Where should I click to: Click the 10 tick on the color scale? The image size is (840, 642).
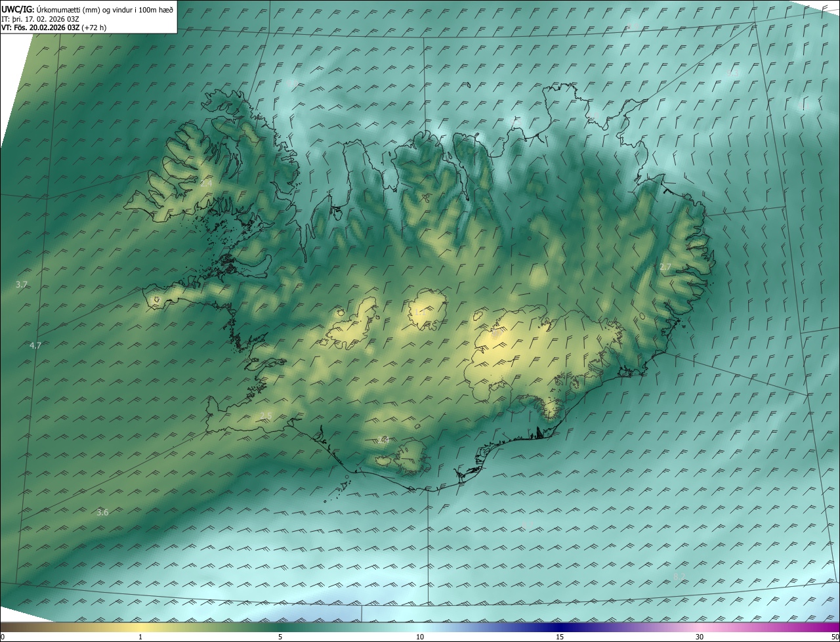point(420,637)
